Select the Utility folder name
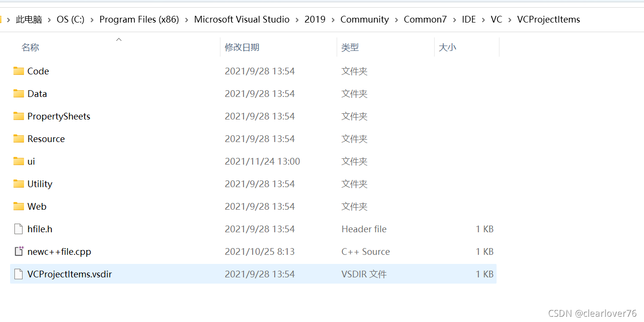Image resolution: width=644 pixels, height=322 pixels. pos(40,184)
